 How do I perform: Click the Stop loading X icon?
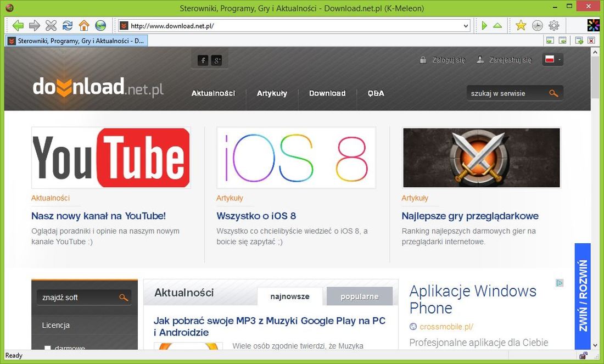(x=51, y=26)
